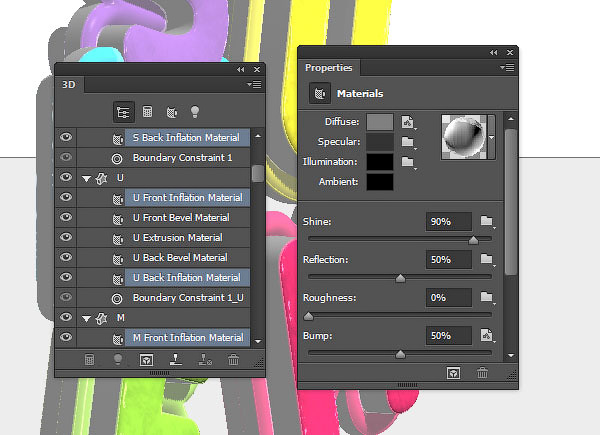Image resolution: width=600 pixels, height=435 pixels.
Task: Hide M Front Inflation Material
Action: pyautogui.click(x=66, y=337)
